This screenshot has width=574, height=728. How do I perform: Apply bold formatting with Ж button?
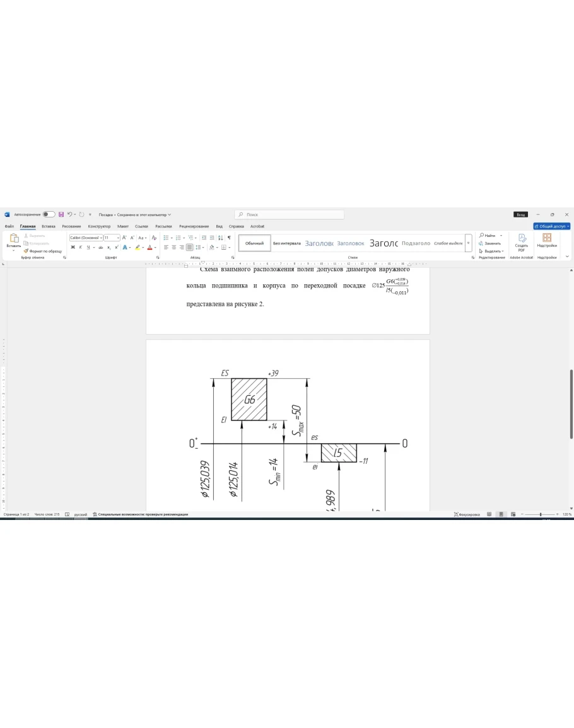click(x=73, y=247)
